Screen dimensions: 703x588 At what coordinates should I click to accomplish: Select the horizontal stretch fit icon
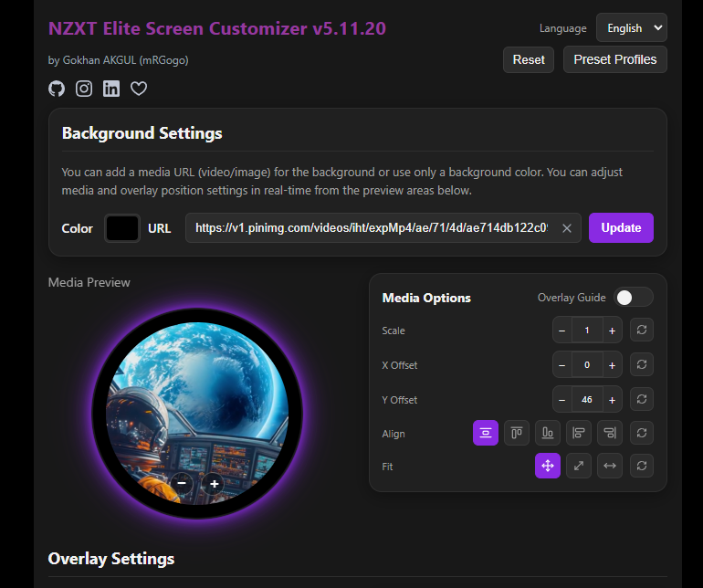610,466
